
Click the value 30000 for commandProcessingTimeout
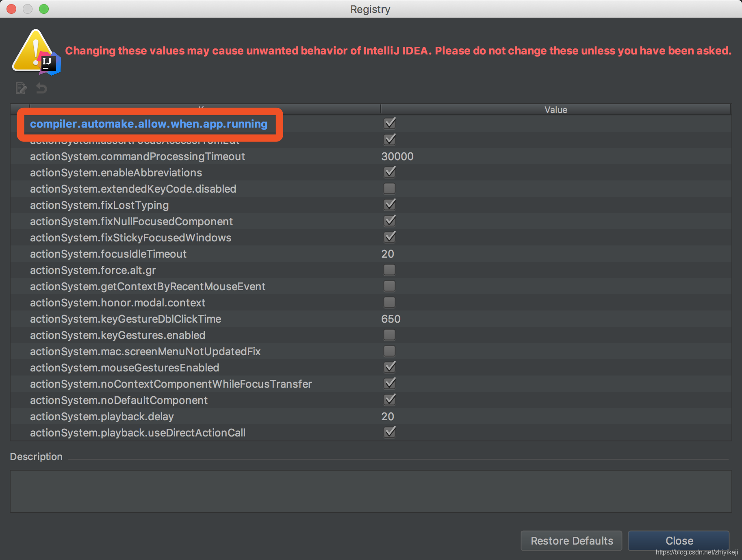(397, 156)
